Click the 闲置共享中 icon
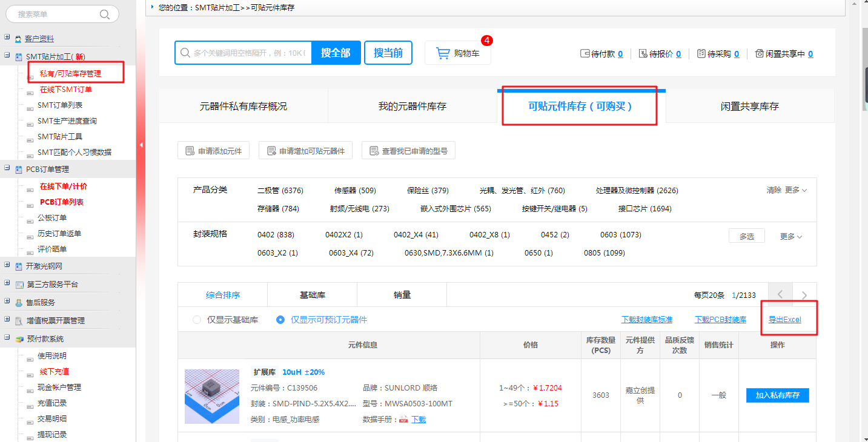The height and width of the screenshot is (442, 868). point(760,54)
